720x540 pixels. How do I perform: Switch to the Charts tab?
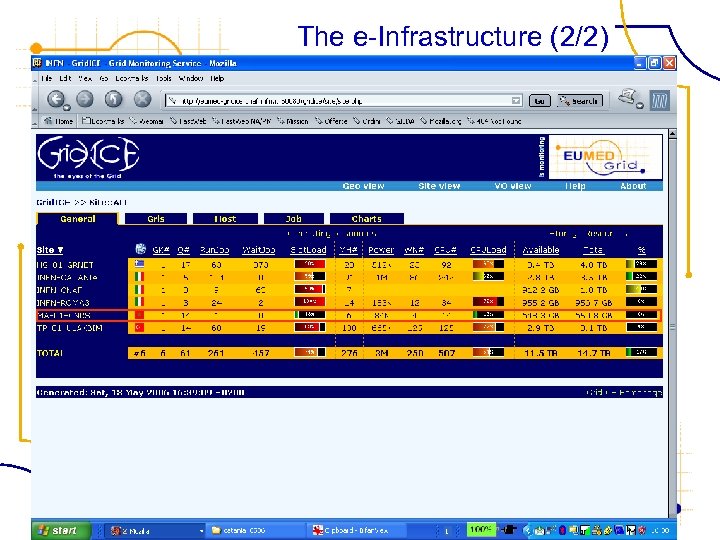click(x=367, y=219)
